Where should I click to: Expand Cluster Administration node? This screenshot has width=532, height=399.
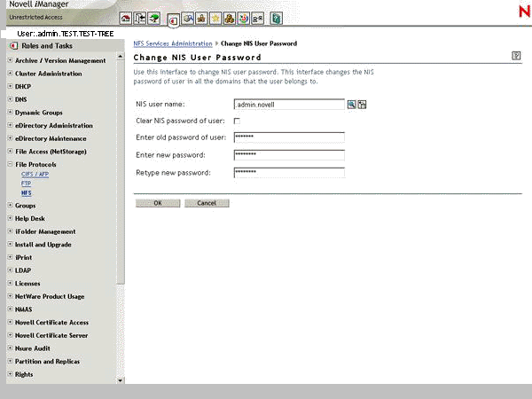click(x=10, y=73)
